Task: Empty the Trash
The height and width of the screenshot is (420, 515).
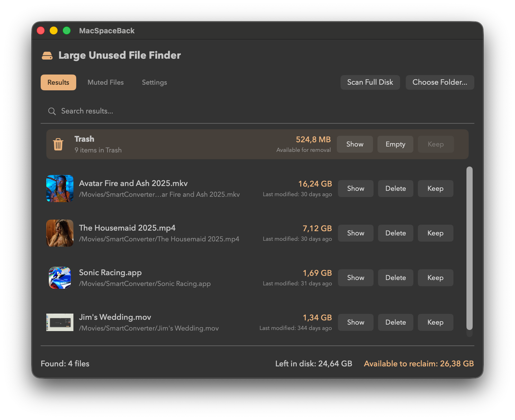Action: (395, 144)
